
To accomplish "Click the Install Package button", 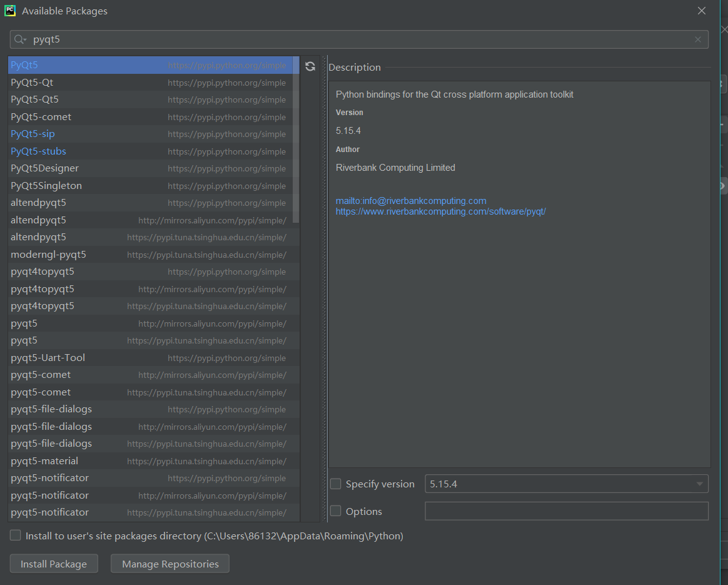I will coord(54,564).
